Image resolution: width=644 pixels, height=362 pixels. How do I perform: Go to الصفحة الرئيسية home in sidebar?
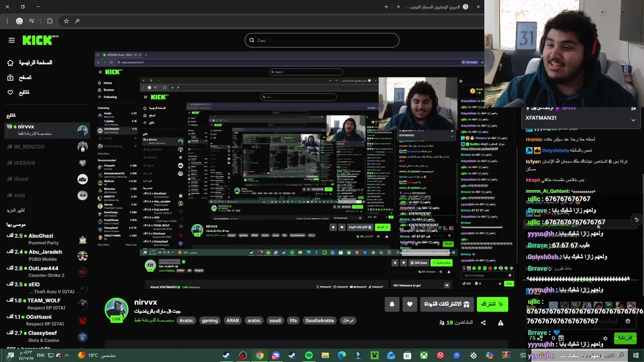click(x=30, y=62)
